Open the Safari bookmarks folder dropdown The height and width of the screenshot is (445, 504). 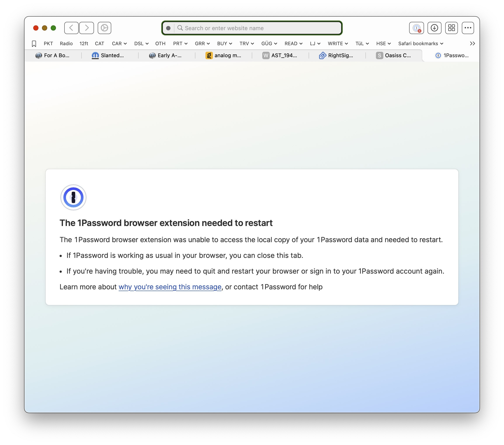point(421,44)
